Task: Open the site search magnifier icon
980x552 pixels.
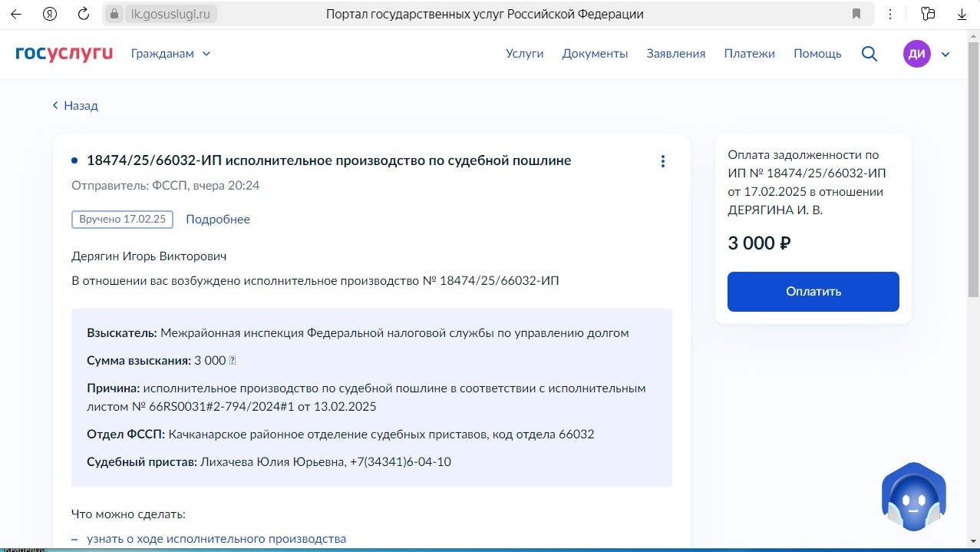Action: click(x=869, y=54)
